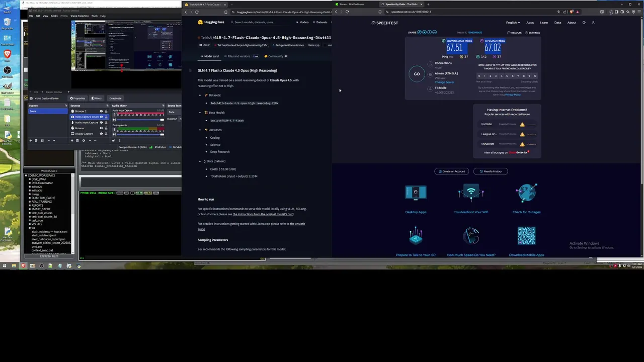Open Brave browser from the taskbar
Viewport: 644px width, 362px height.
point(23,266)
